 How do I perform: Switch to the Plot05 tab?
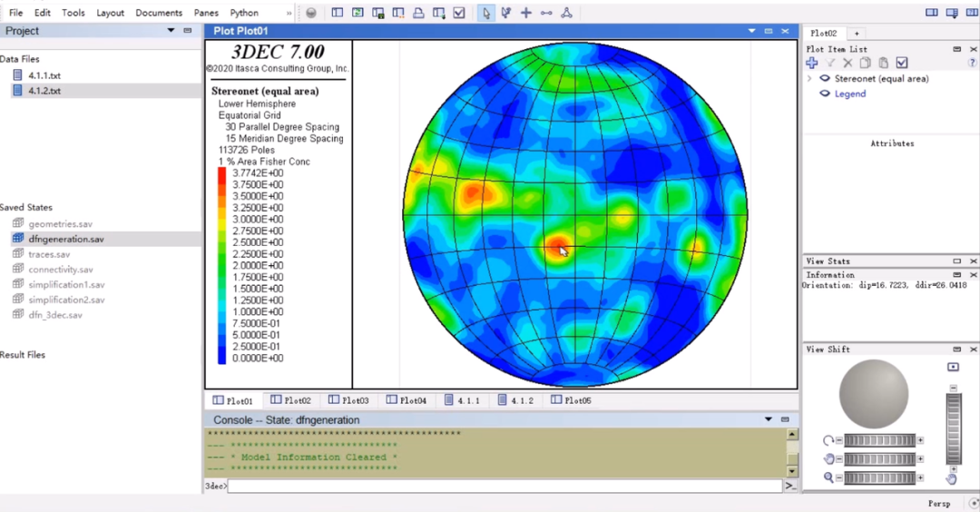(x=572, y=400)
